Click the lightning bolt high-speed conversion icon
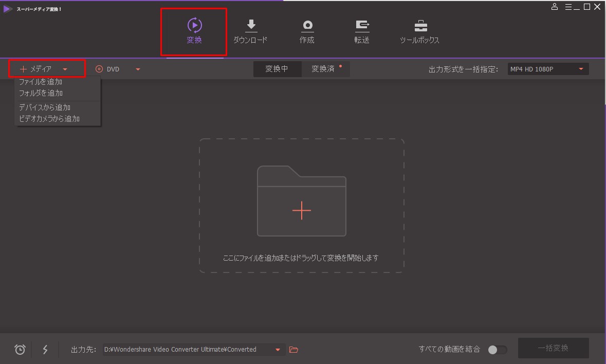Screen dimensions: 606x364 pos(45,350)
